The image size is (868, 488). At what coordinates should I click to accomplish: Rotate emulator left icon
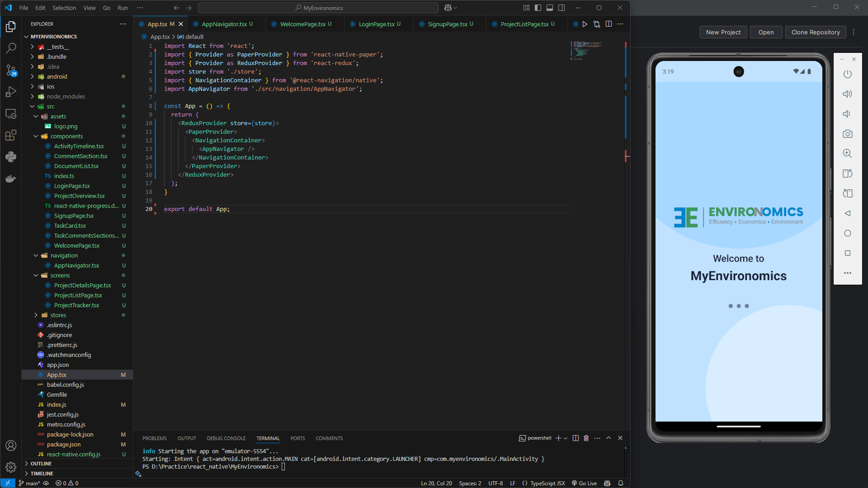pyautogui.click(x=847, y=174)
